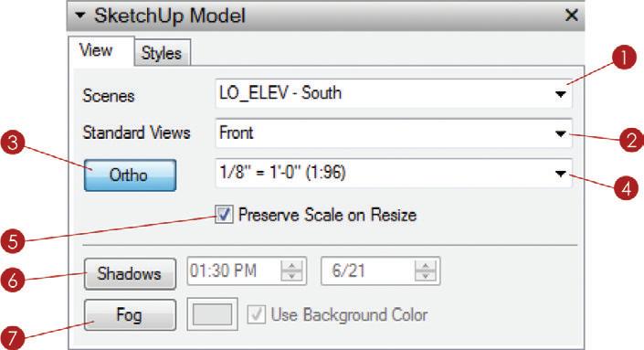Decrease shadow time with down arrow
The width and height of the screenshot is (644, 350).
click(x=291, y=276)
